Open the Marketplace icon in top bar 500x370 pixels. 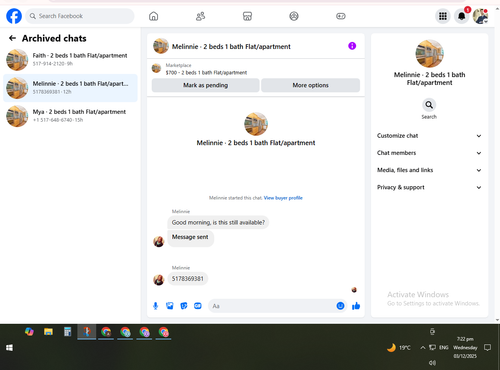point(247,16)
